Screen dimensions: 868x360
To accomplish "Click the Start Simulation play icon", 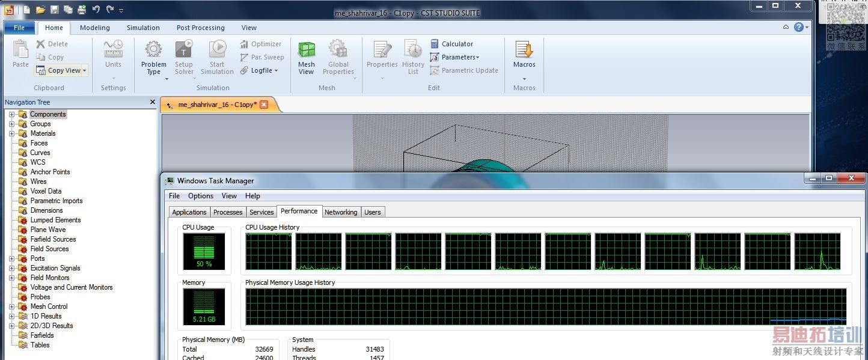I will pyautogui.click(x=217, y=49).
